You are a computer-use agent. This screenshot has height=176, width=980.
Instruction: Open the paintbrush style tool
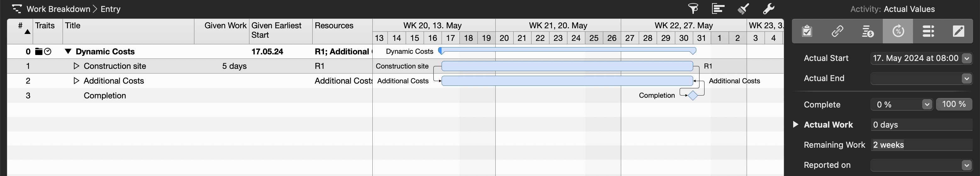(x=743, y=8)
